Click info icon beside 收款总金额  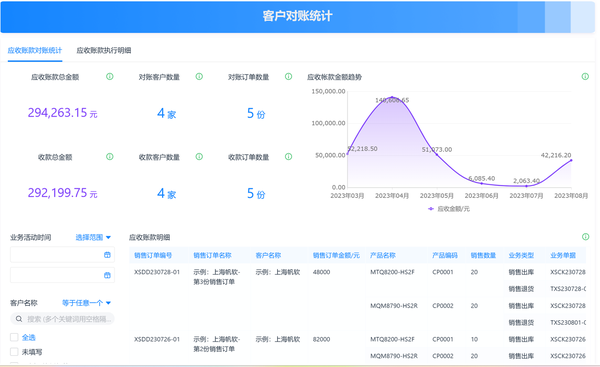coord(110,157)
